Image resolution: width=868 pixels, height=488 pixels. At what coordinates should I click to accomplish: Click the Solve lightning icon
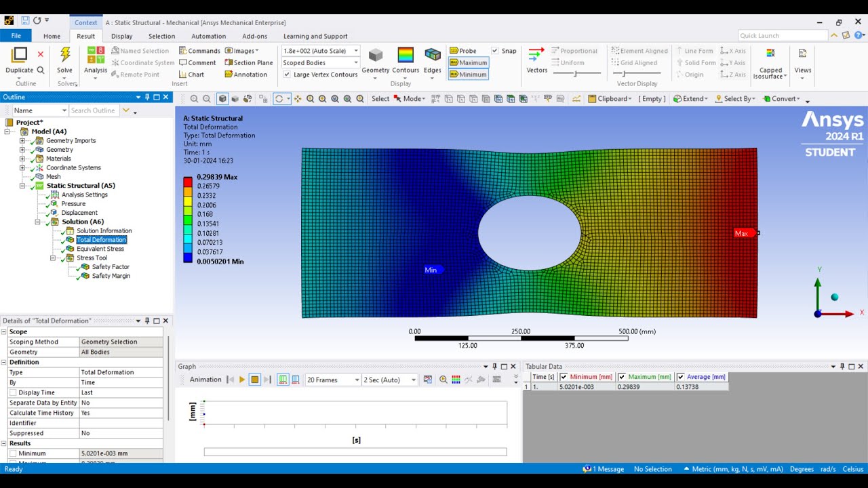[x=64, y=55]
